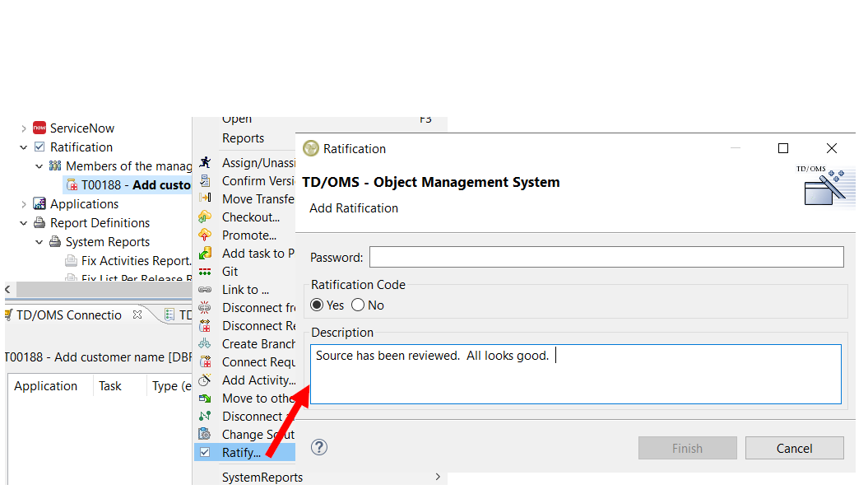Click the Checkout cloud icon

tap(205, 217)
